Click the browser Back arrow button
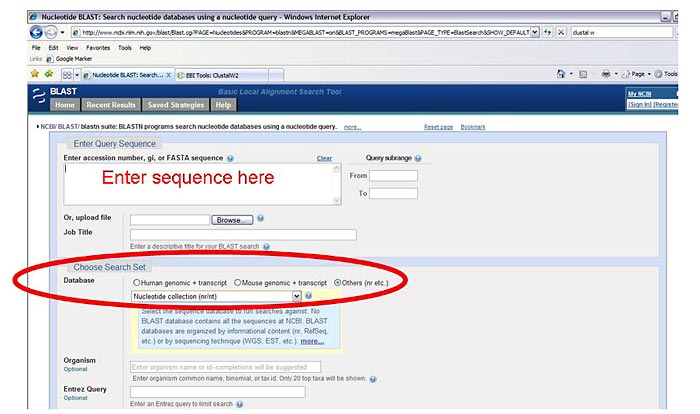700x414 pixels. tap(36, 33)
